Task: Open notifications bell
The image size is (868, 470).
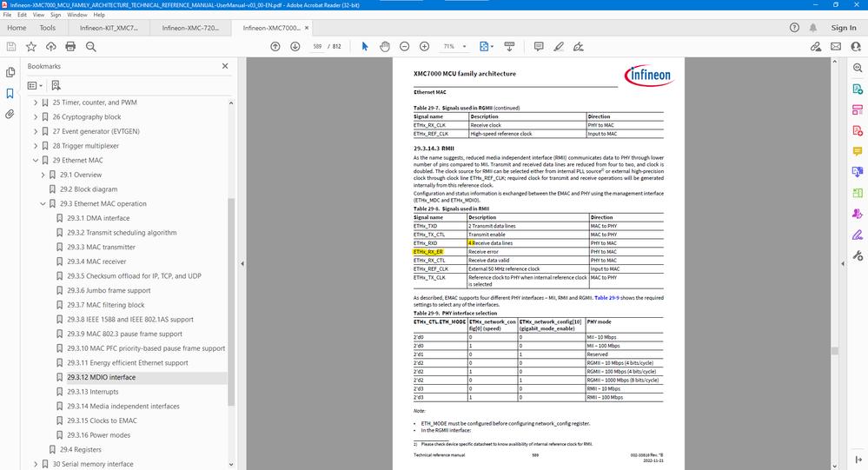Action: (813, 28)
